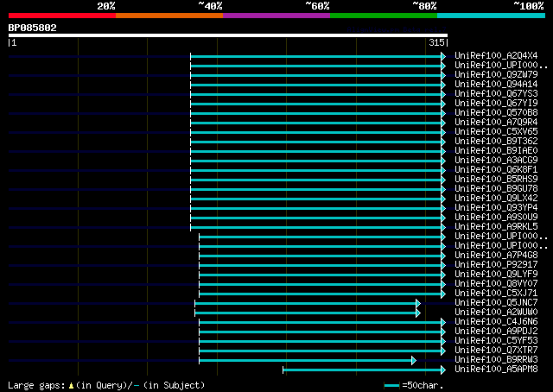
Task: Select the UniRef100_Q6K8F1 label
Action: point(496,170)
